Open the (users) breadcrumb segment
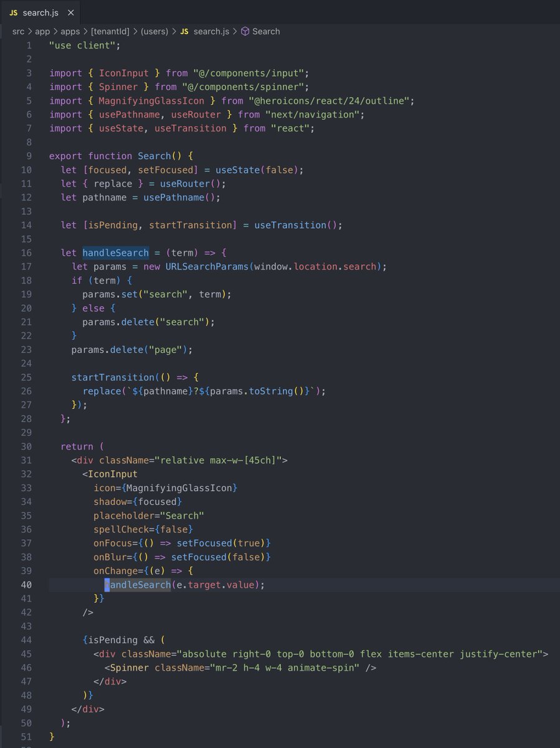The height and width of the screenshot is (748, 560). coord(156,31)
